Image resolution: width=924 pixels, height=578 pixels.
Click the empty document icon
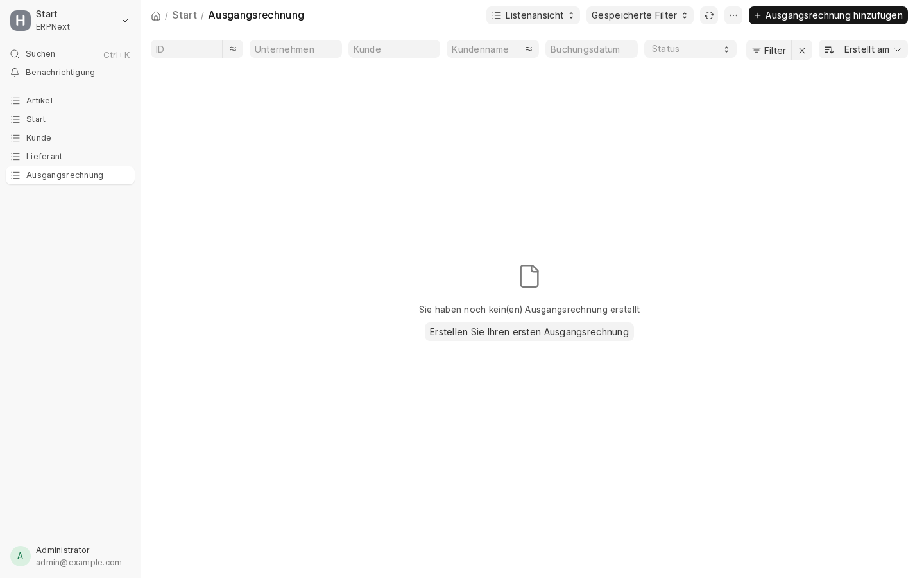pyautogui.click(x=529, y=276)
